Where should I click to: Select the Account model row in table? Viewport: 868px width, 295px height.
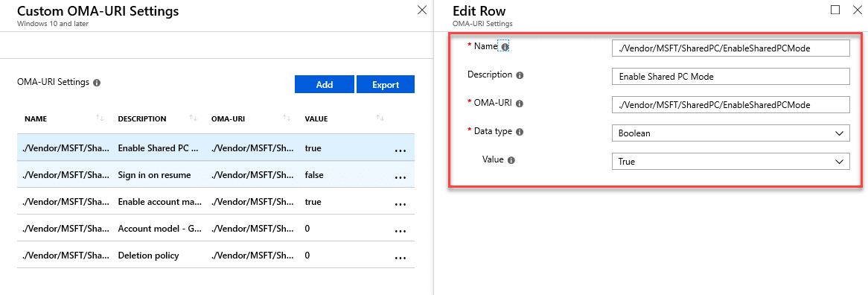click(216, 228)
